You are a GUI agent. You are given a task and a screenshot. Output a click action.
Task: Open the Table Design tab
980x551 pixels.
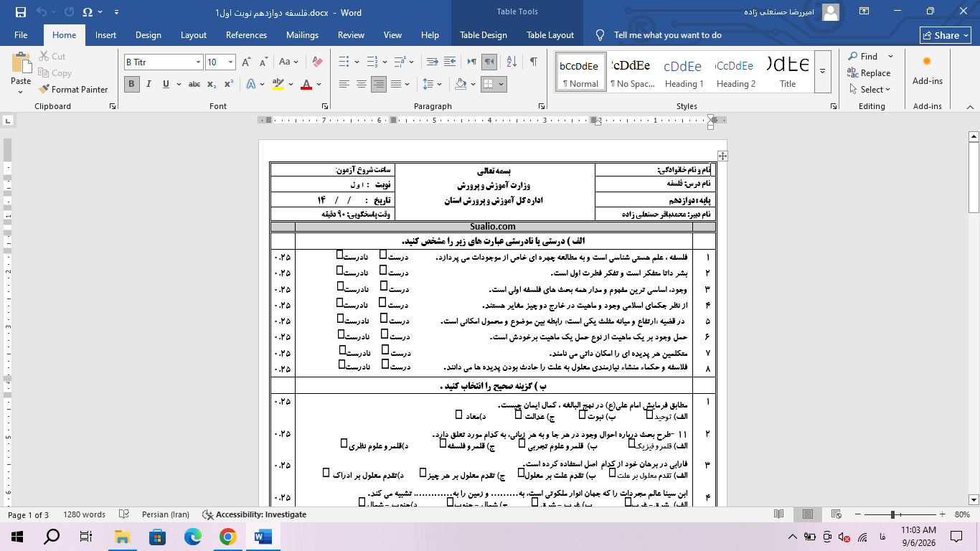pos(483,35)
